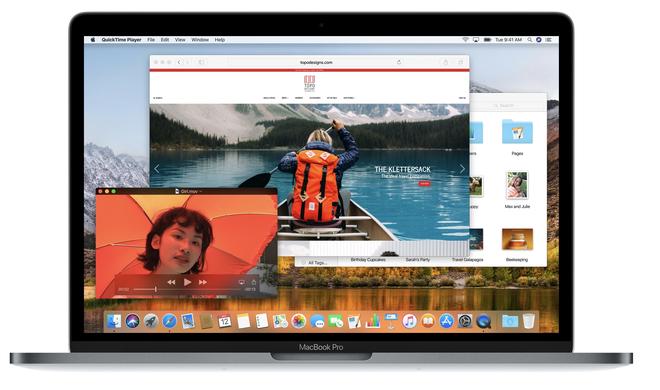Show previous slide with left carousel arrow
Screen dimensions: 660x390
[157, 169]
